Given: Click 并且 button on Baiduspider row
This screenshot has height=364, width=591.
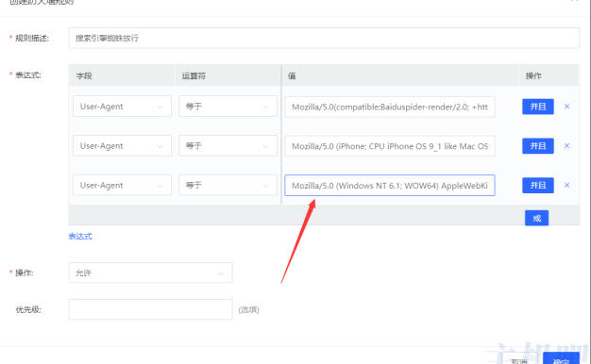Looking at the screenshot, I should pos(538,107).
